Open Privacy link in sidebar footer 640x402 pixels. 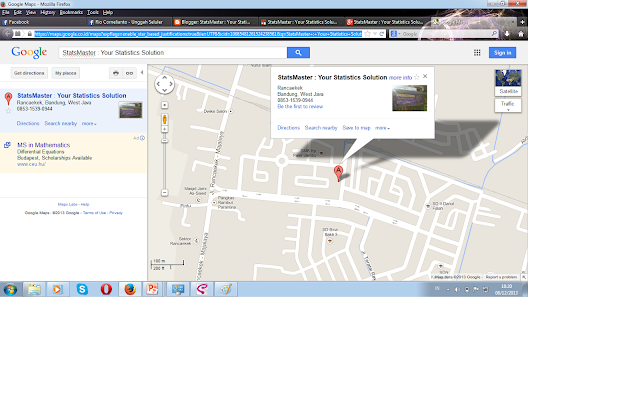click(x=116, y=213)
